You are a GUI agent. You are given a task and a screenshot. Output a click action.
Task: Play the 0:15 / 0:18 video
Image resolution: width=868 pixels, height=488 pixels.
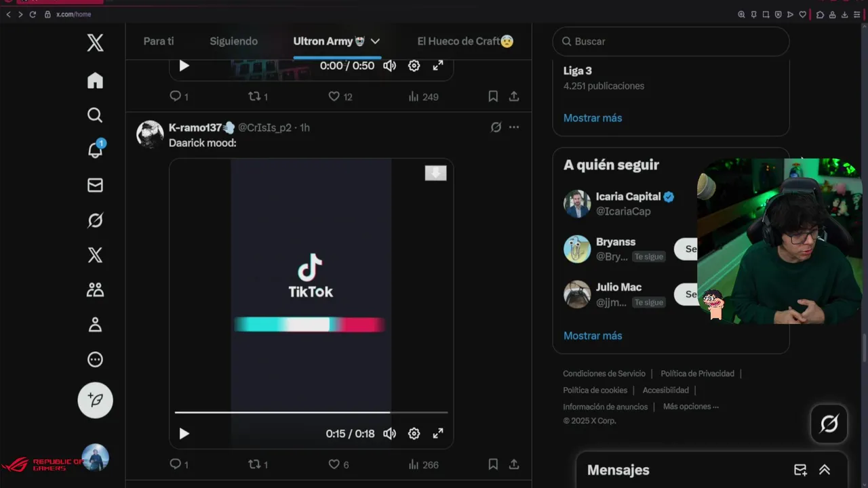184,434
